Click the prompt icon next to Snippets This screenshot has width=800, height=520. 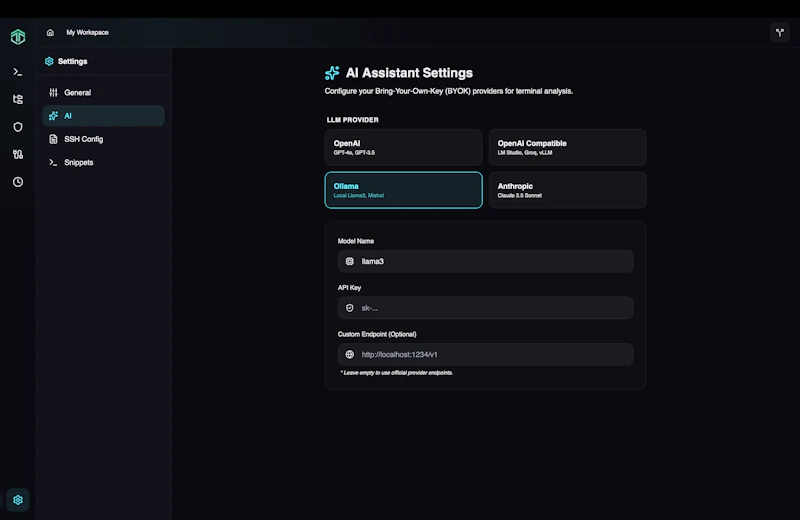pyautogui.click(x=53, y=162)
